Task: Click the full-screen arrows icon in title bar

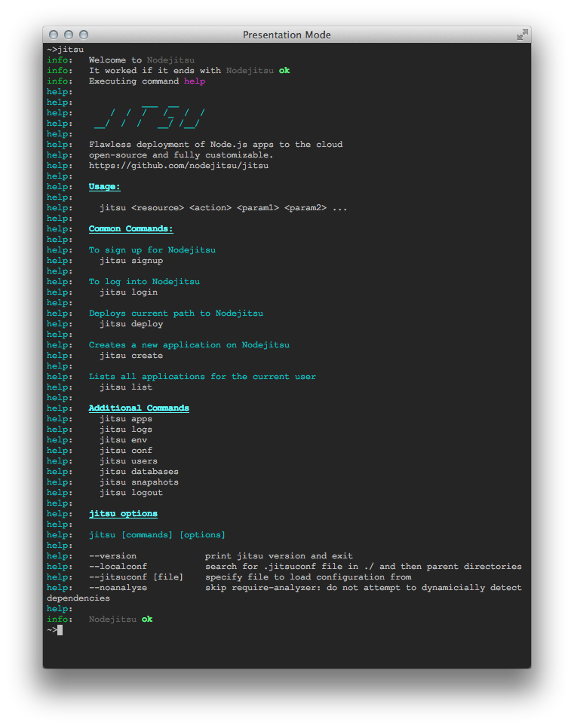Action: tap(522, 35)
